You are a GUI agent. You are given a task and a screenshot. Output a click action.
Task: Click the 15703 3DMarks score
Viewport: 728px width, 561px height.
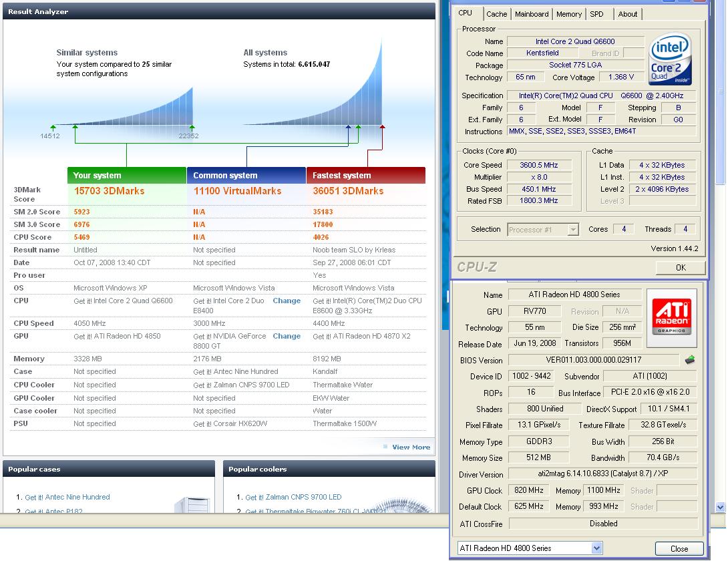pos(109,191)
